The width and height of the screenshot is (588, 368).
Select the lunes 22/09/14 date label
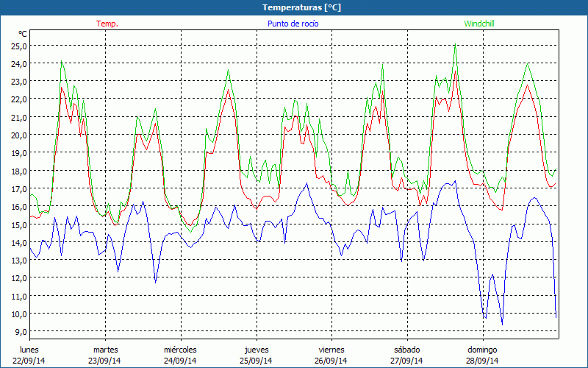click(x=30, y=355)
